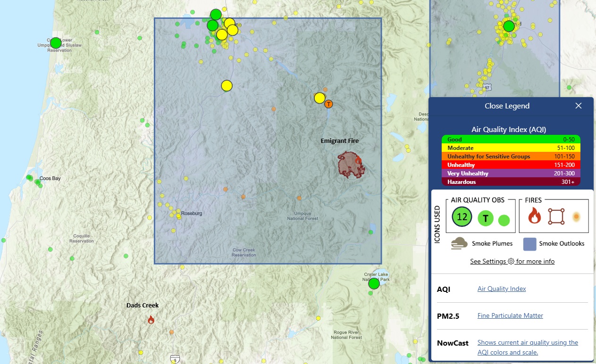
Task: Click the Close Legend header text
Action: tap(507, 106)
